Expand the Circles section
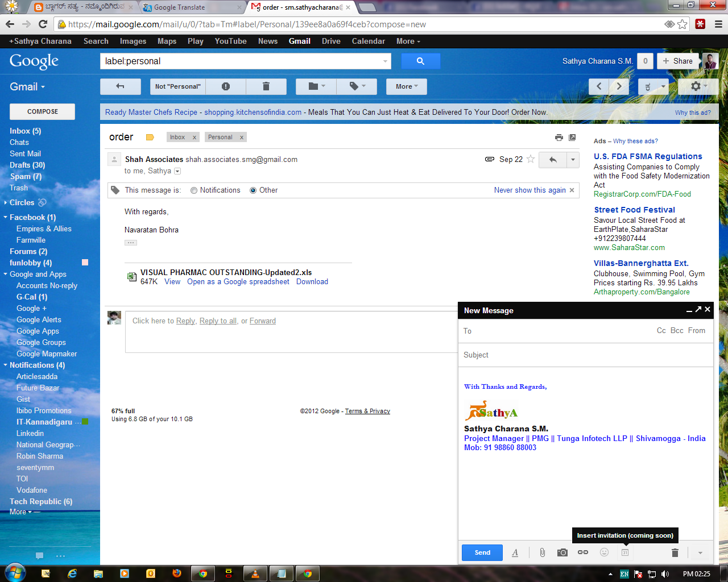 [x=5, y=203]
